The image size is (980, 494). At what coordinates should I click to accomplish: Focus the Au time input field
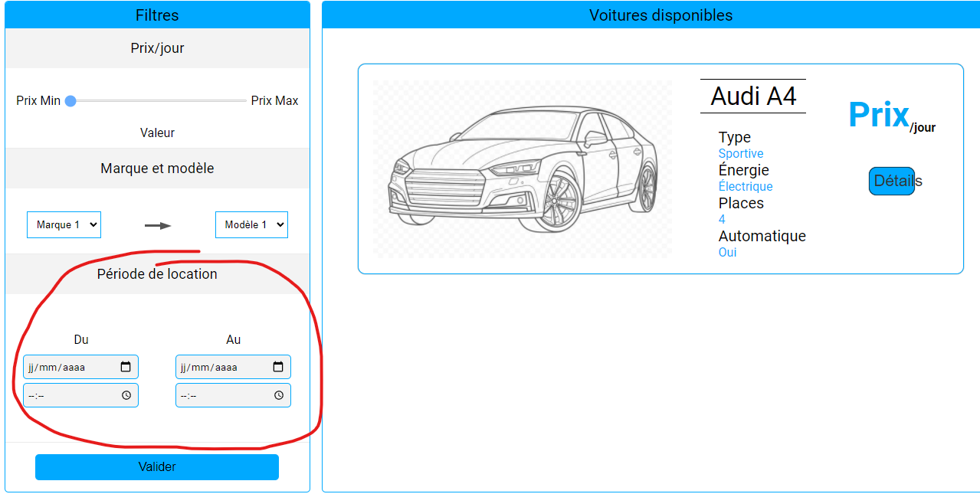coord(233,395)
